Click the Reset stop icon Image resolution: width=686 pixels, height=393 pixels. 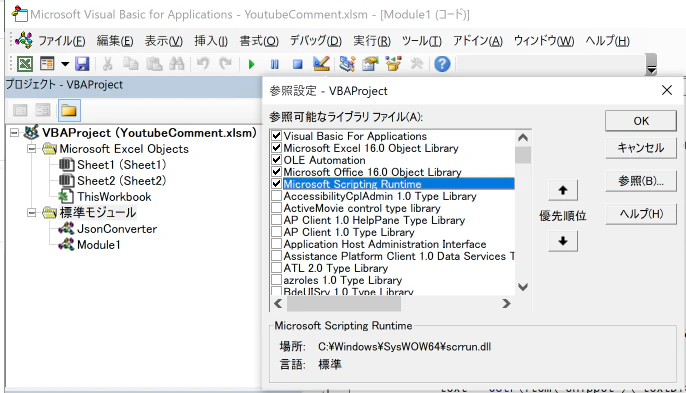click(298, 64)
